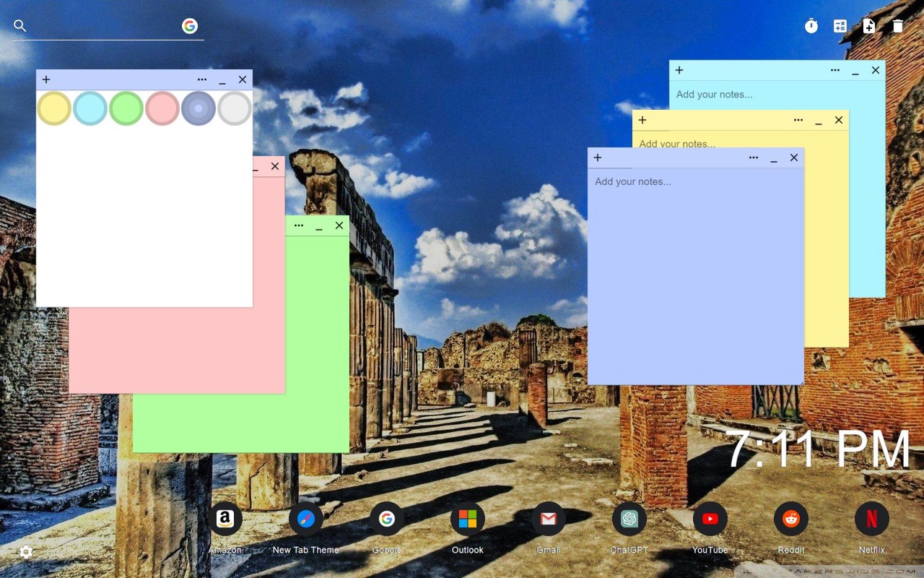Open the three-dots menu on yellow note
Image resolution: width=924 pixels, height=578 pixels.
(x=798, y=120)
